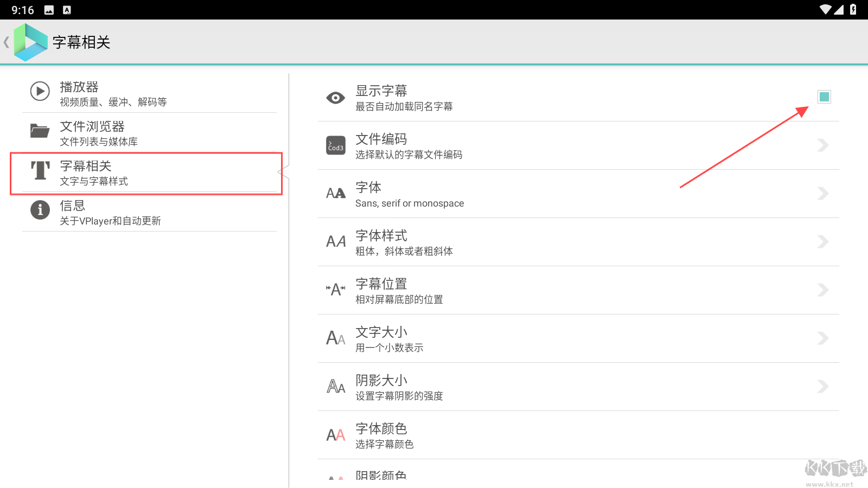Expand 文字大小 text size options
The image size is (868, 488).
pos(823,338)
